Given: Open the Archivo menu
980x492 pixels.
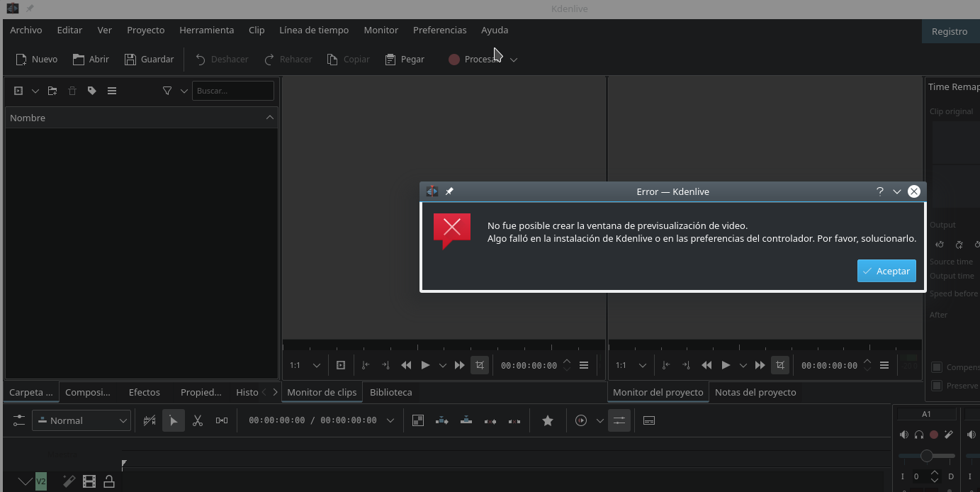Looking at the screenshot, I should point(26,30).
